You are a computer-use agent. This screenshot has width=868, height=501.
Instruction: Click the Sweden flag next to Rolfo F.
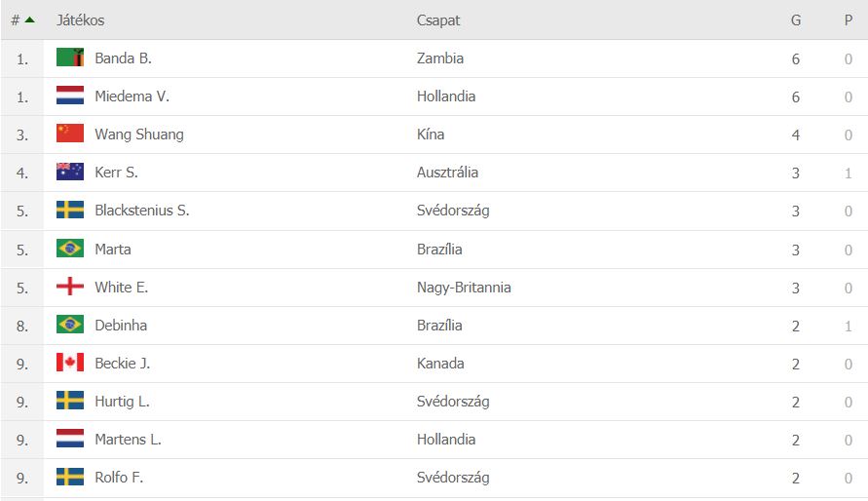click(70, 477)
